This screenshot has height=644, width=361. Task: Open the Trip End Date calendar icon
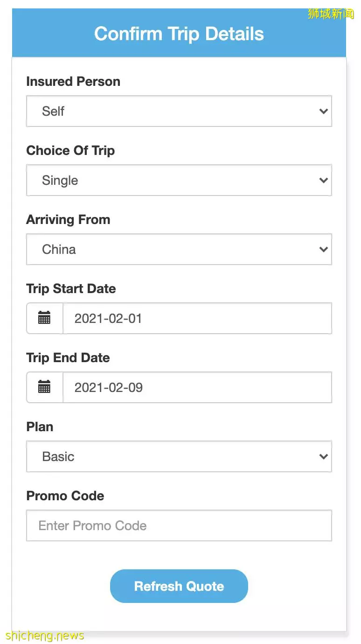tap(44, 387)
